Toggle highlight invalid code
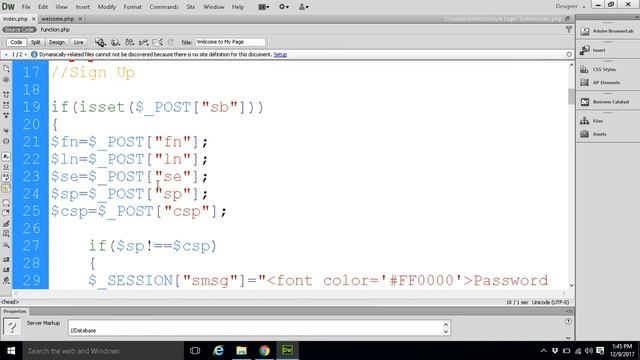 point(6,167)
